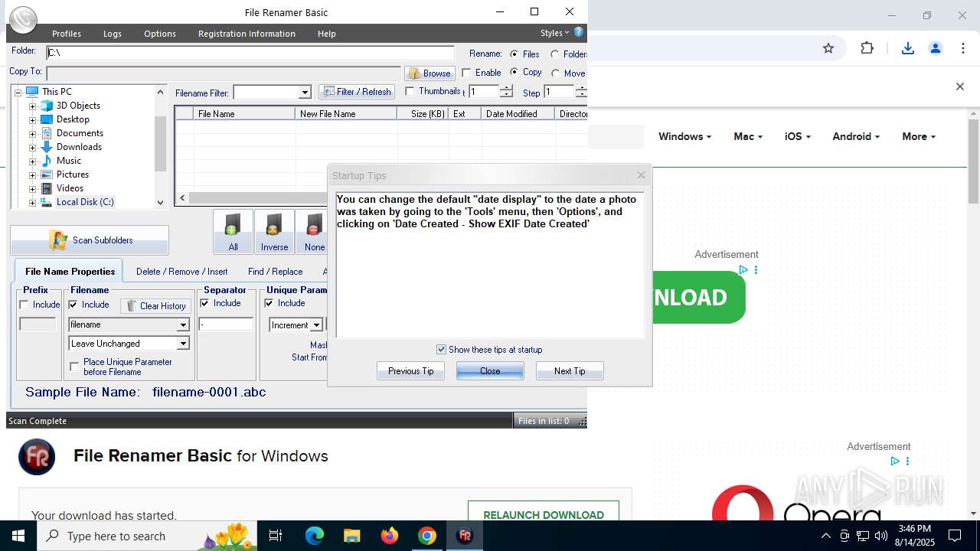Open the Filename Filter dropdown
This screenshot has height=551, width=980.
pyautogui.click(x=305, y=93)
